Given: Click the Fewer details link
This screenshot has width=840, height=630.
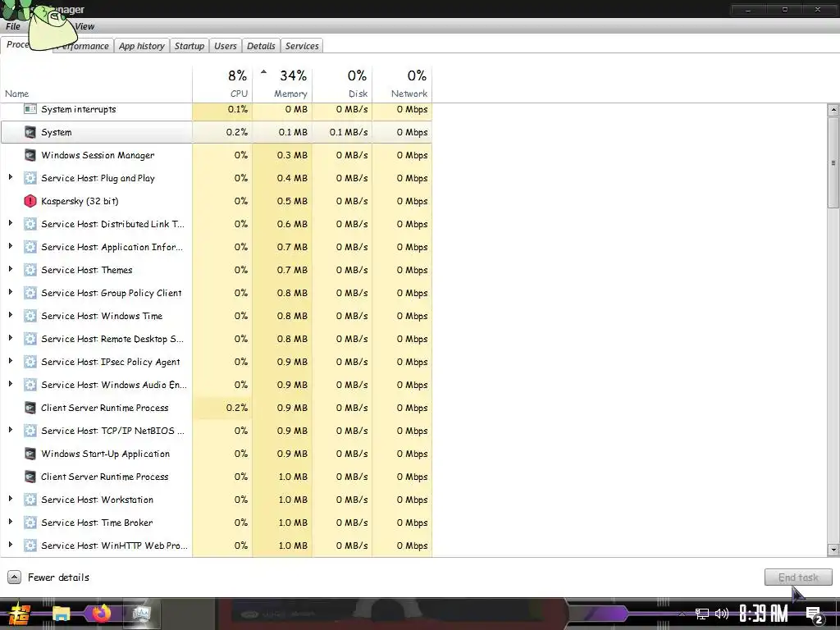Looking at the screenshot, I should 58,577.
